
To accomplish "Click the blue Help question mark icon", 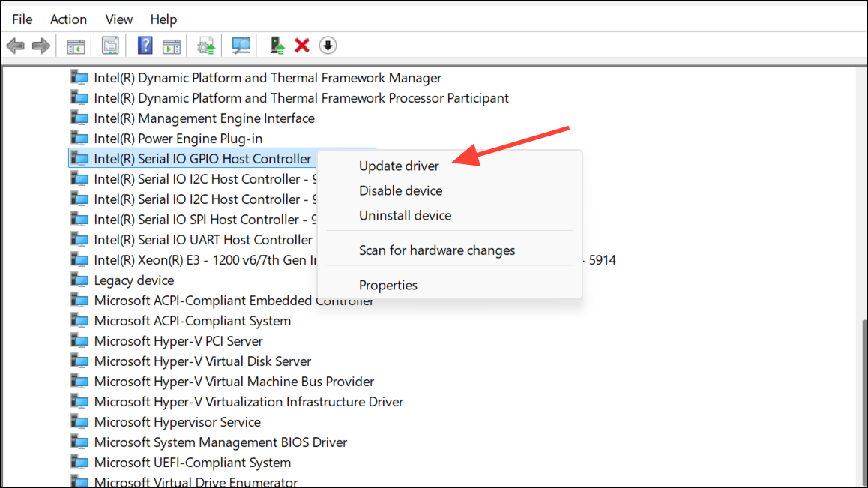I will point(145,46).
